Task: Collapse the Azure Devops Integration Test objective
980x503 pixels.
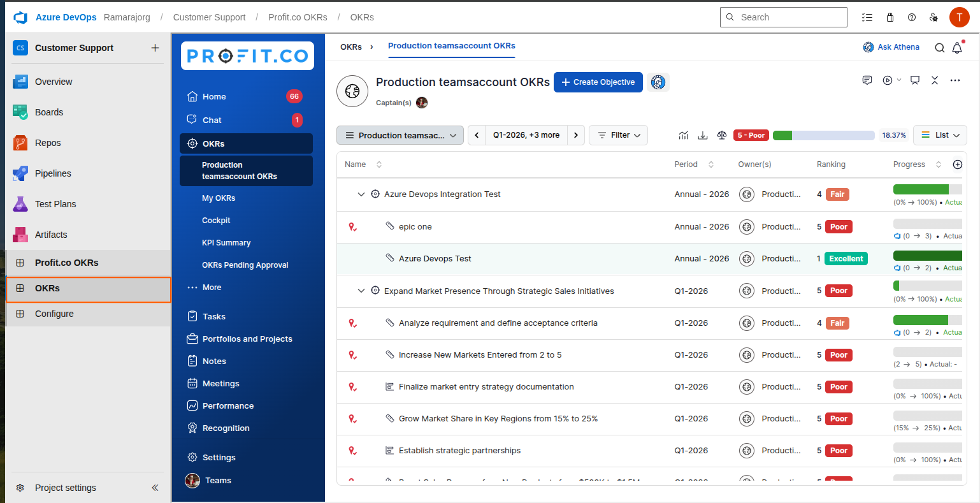Action: 361,194
